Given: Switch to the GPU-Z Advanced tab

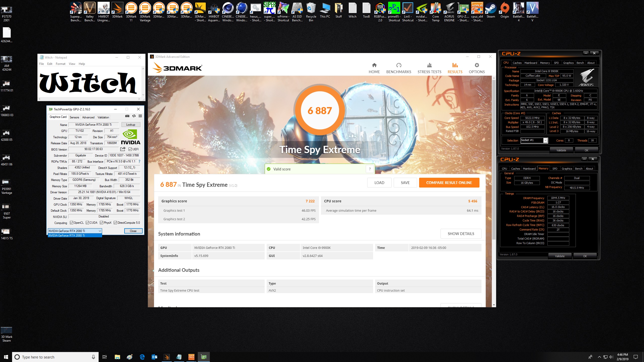Looking at the screenshot, I should click(88, 117).
